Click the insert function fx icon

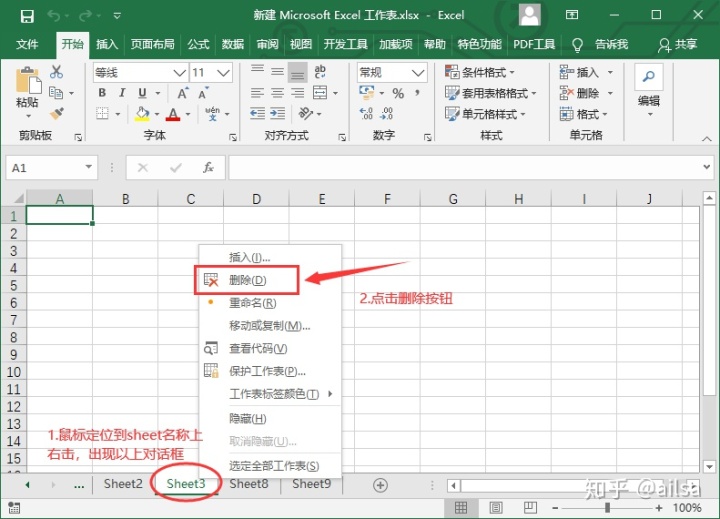(208, 168)
